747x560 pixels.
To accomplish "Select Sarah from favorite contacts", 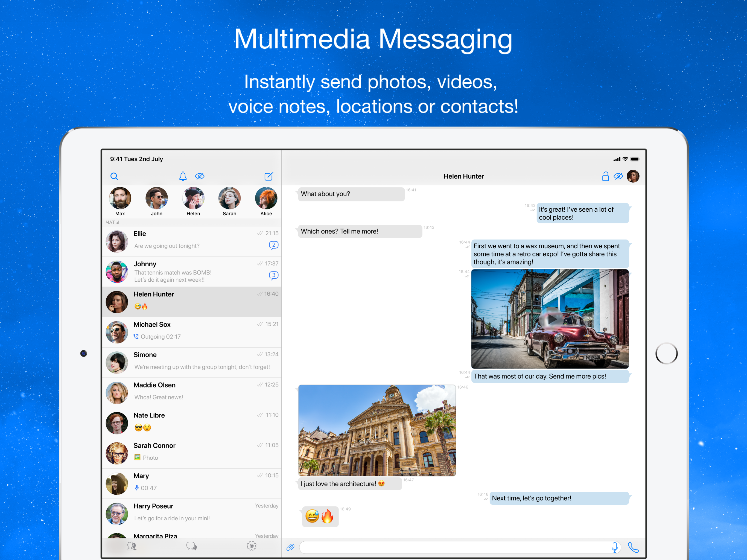I will click(229, 202).
